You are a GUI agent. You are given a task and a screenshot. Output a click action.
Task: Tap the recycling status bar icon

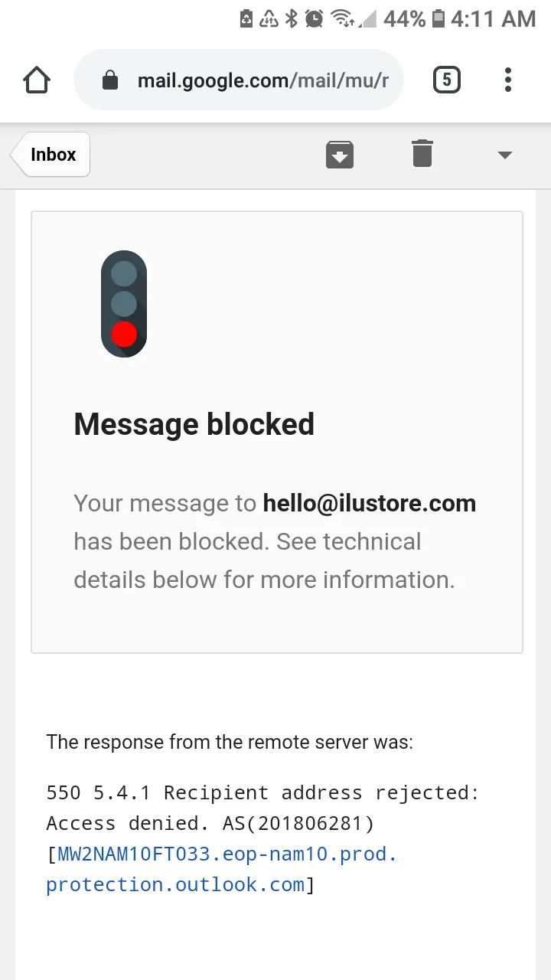click(x=269, y=18)
